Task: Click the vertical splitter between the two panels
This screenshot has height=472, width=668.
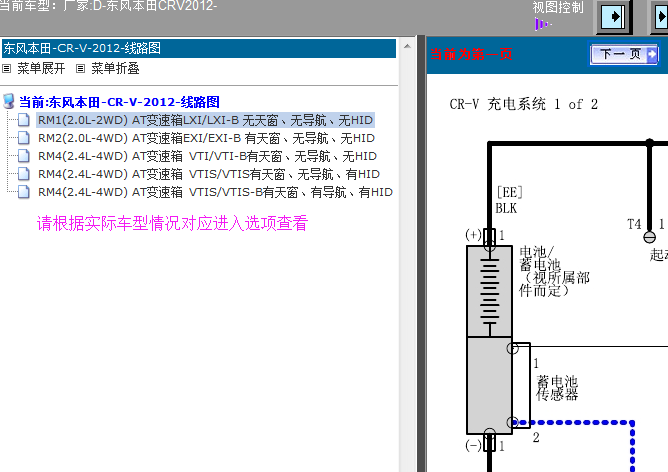Action: click(x=421, y=254)
